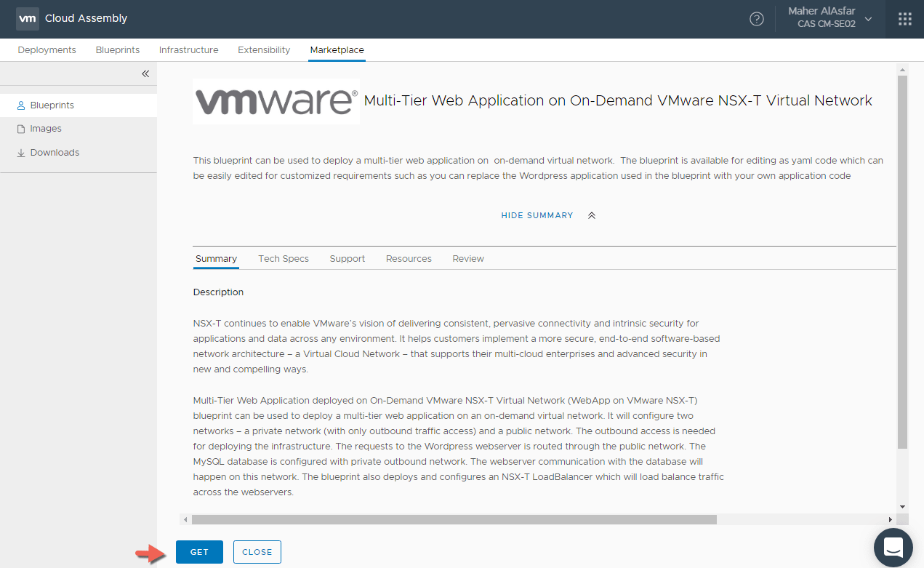Open Downloads in the sidebar

[x=55, y=153]
